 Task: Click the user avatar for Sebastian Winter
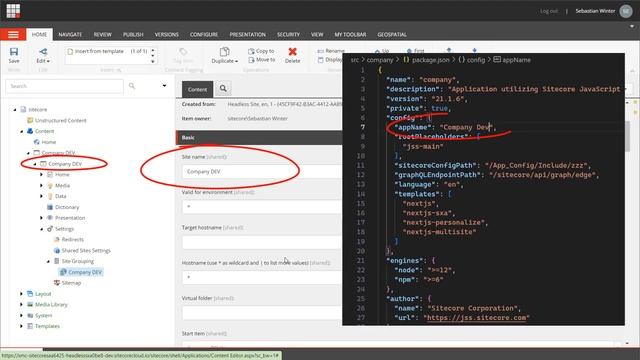tap(626, 11)
